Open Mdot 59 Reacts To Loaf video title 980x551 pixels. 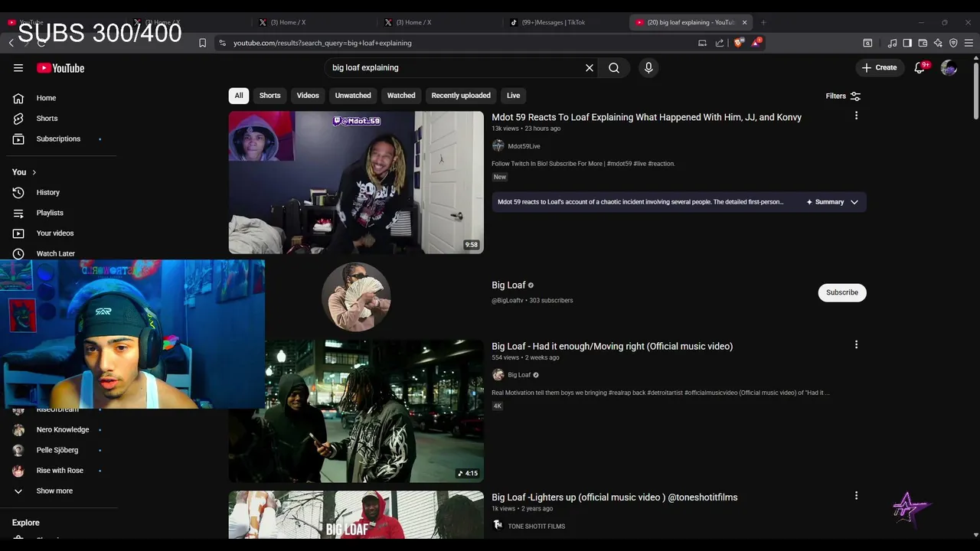tap(646, 117)
